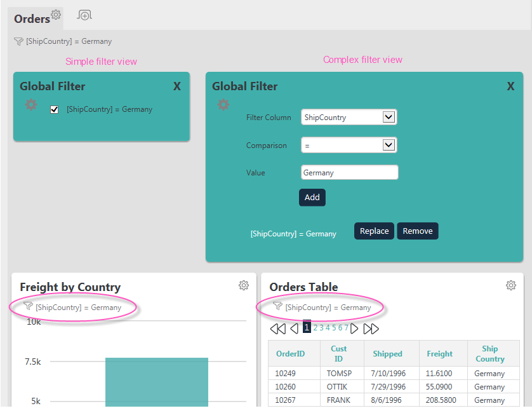Screen dimensions: 532x420
Task: Click the teal bar in Freight chart
Action: 157,382
